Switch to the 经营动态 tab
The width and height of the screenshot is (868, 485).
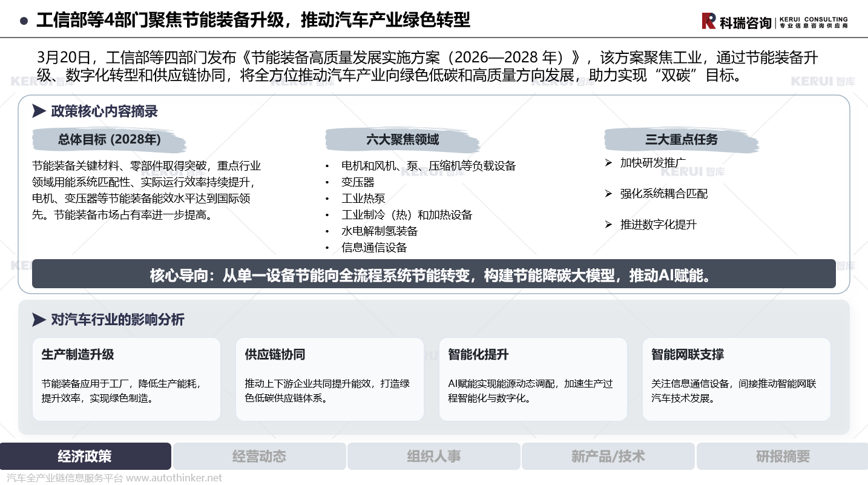click(x=259, y=457)
